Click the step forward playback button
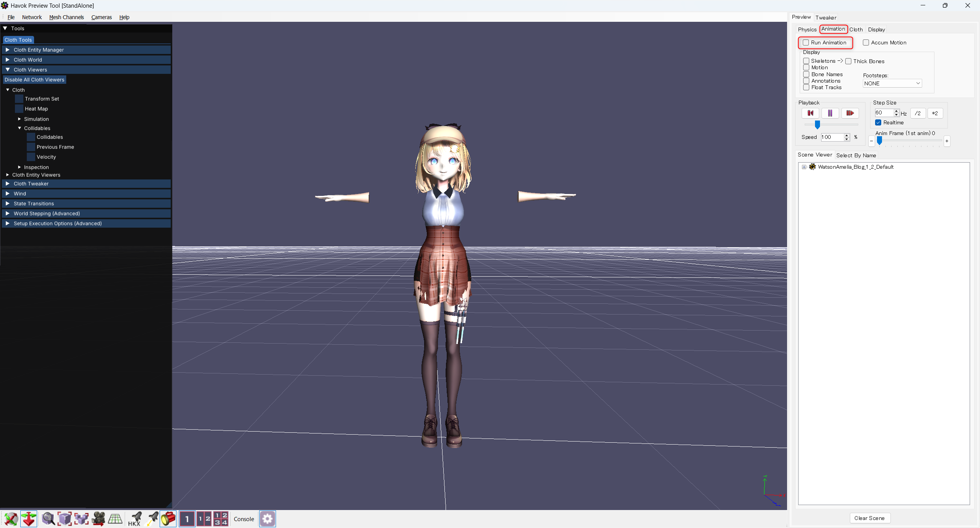The height and width of the screenshot is (528, 980). 850,113
